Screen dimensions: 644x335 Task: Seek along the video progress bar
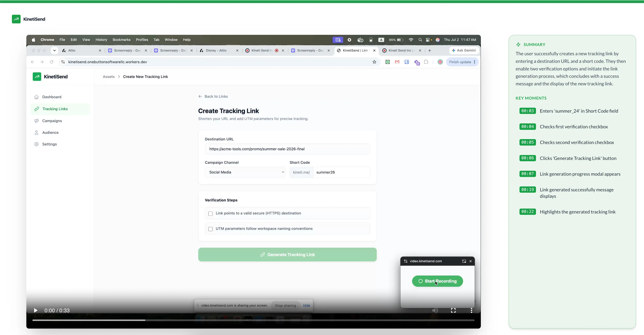253,320
